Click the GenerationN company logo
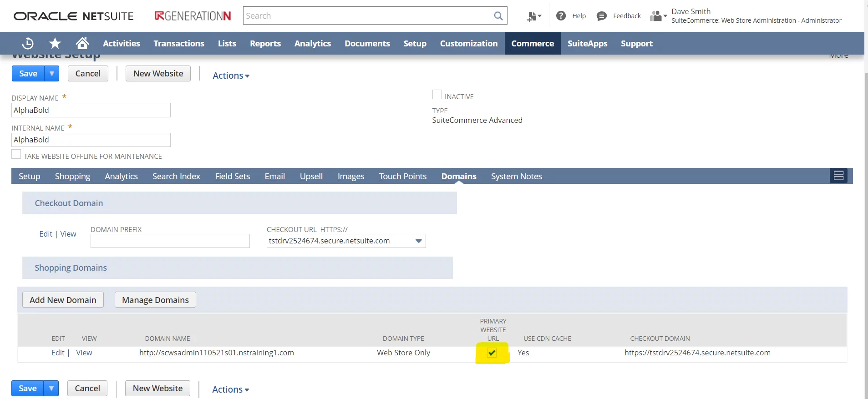868x399 pixels. click(193, 16)
